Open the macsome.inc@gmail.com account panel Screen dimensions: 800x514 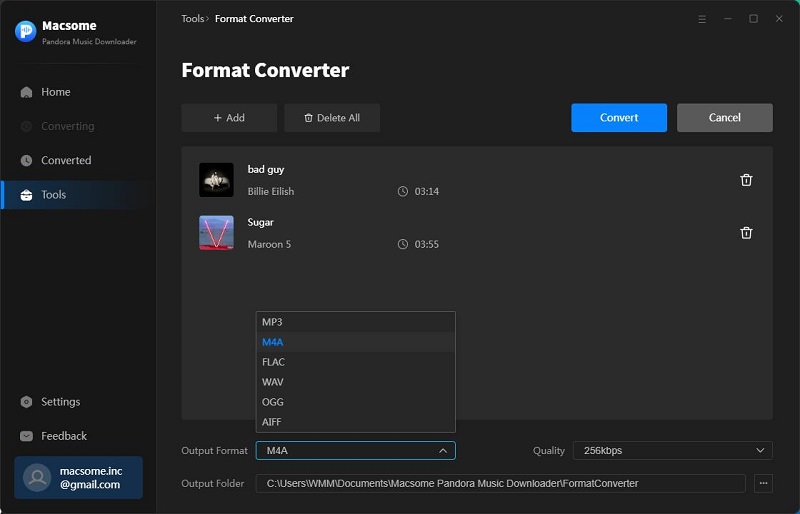point(79,477)
